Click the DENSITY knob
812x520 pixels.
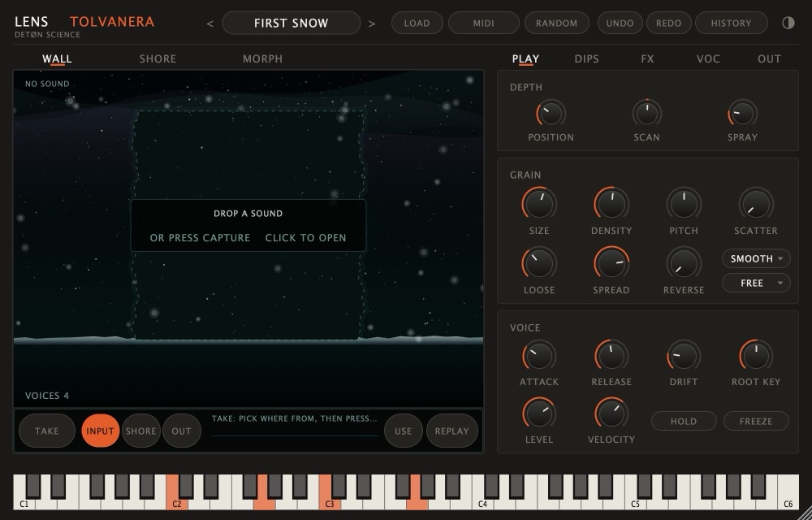click(611, 204)
